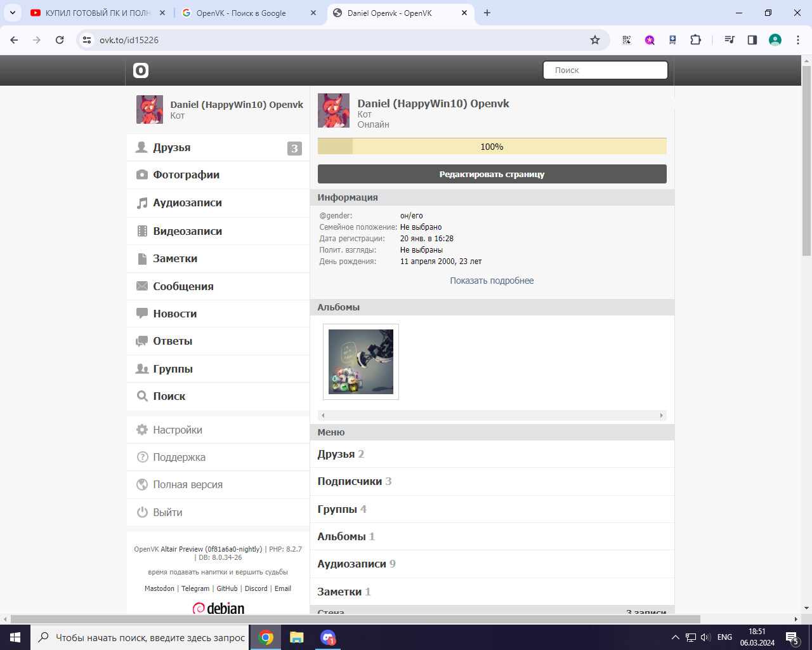
Task: Toggle Chrome side panel icon
Action: pos(752,40)
